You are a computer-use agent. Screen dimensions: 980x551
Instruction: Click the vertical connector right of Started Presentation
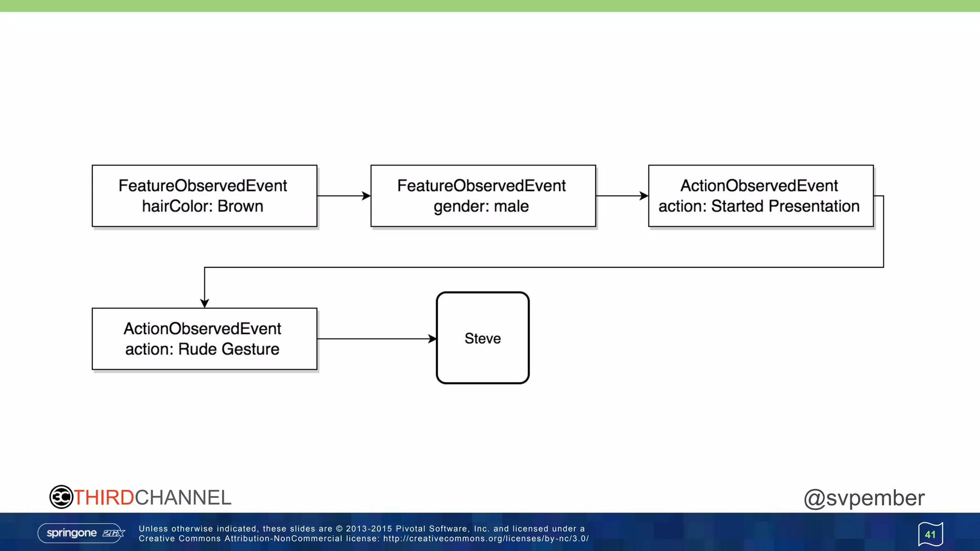pyautogui.click(x=883, y=232)
